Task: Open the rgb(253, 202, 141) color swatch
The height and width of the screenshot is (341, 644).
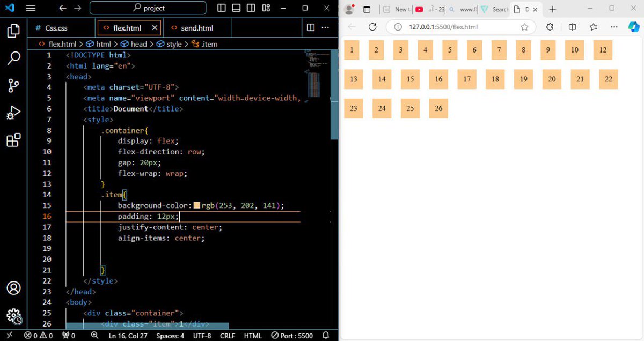Action: point(196,206)
